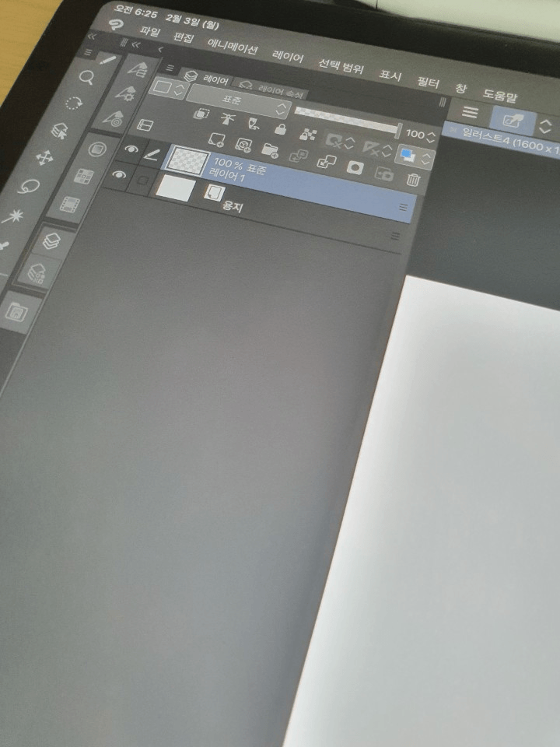Screen dimensions: 560x747
Task: Open the Material folder palette icon
Action: [16, 313]
